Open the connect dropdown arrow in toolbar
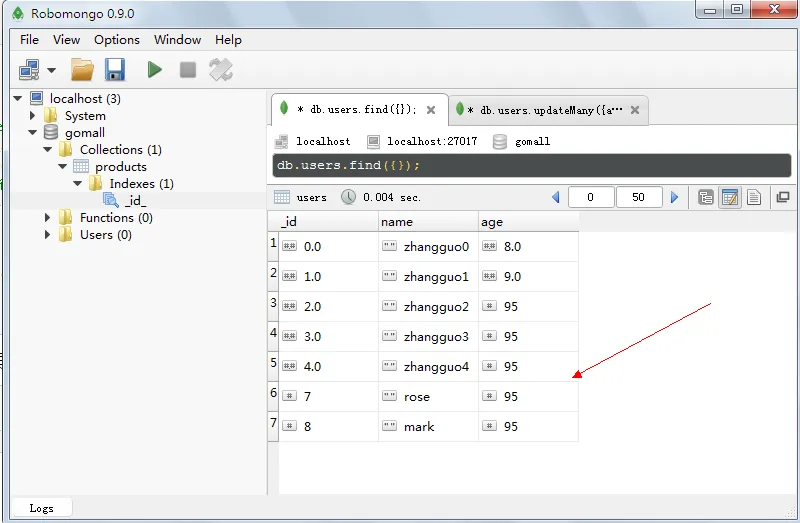Viewport: 800px width, 523px height. [52, 70]
